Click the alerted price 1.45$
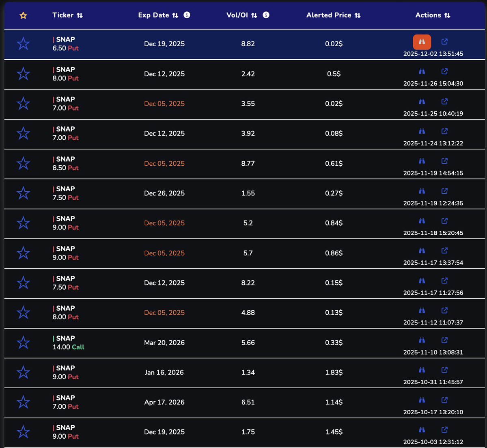487x448 pixels. (x=334, y=432)
